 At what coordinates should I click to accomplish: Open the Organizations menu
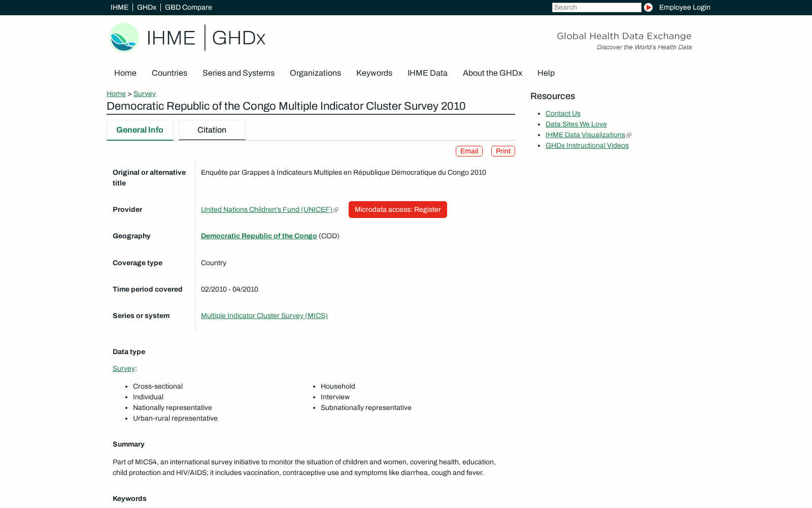click(315, 73)
